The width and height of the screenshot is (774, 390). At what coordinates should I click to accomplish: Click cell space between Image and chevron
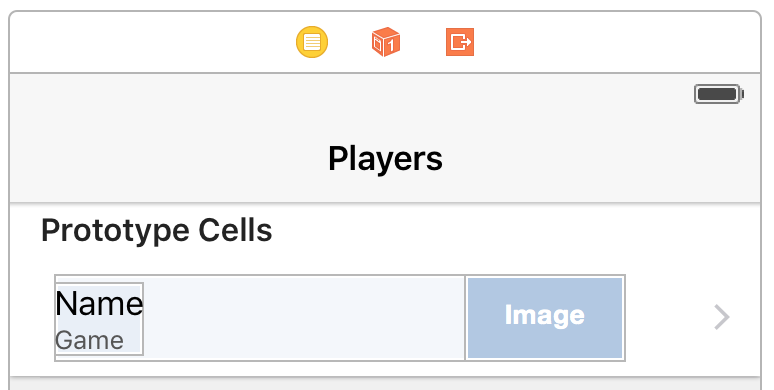[669, 318]
